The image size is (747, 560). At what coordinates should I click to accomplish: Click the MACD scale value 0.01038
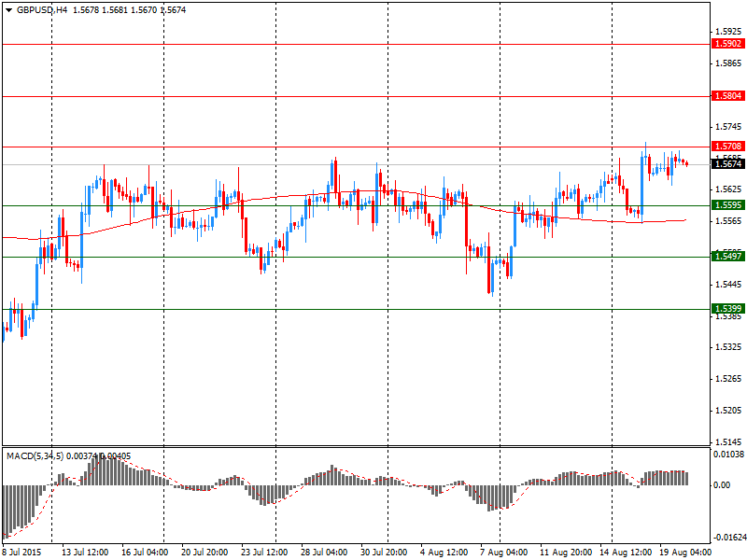[x=729, y=455]
